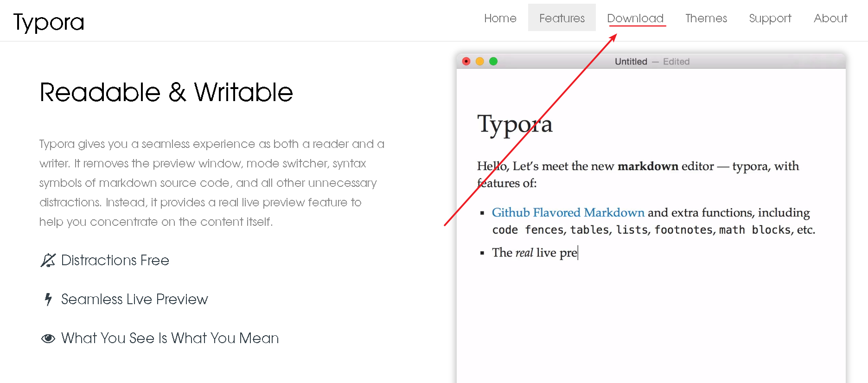868x383 pixels.
Task: Select the Seamless Live Preview label
Action: click(134, 299)
